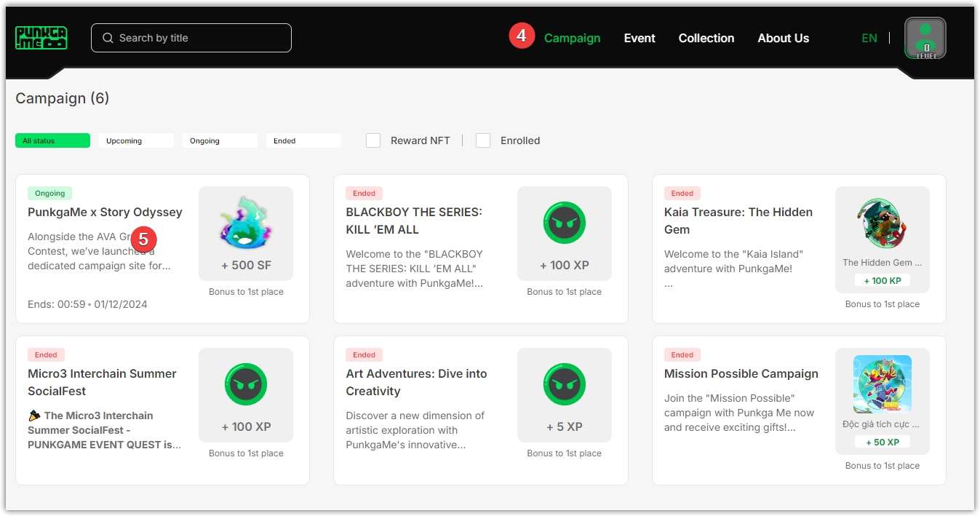Screen dimensions: 980x516
Task: Tick the Enrolled checkbox
Action: 483,140
